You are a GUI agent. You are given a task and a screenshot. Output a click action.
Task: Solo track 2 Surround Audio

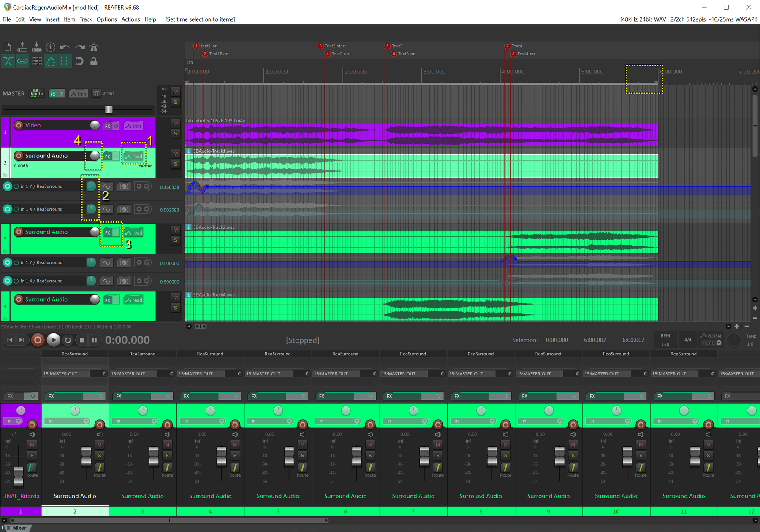tap(176, 164)
